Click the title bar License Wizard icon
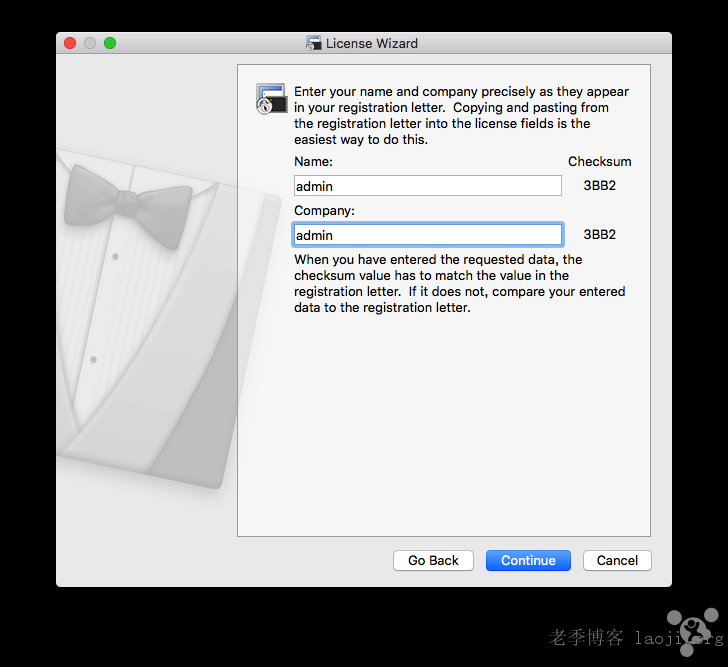Viewport: 728px width, 667px height. pyautogui.click(x=313, y=43)
